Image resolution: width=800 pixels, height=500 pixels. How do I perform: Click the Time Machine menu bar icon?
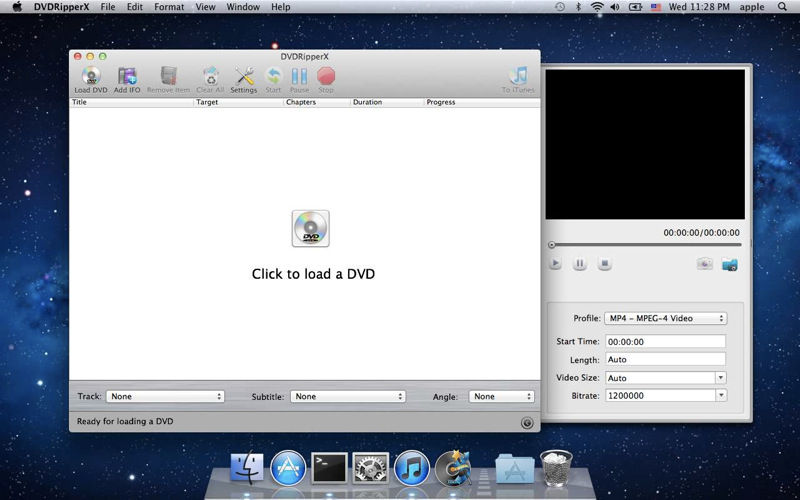click(560, 7)
